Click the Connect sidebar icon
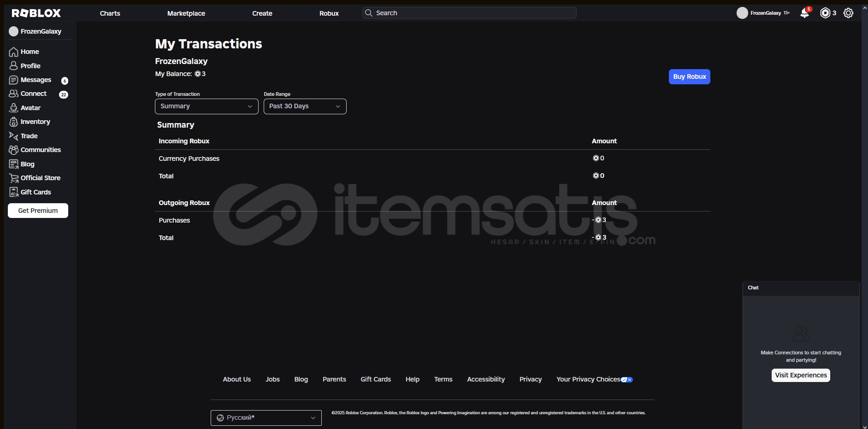Screen dimensions: 868x429 [14, 94]
